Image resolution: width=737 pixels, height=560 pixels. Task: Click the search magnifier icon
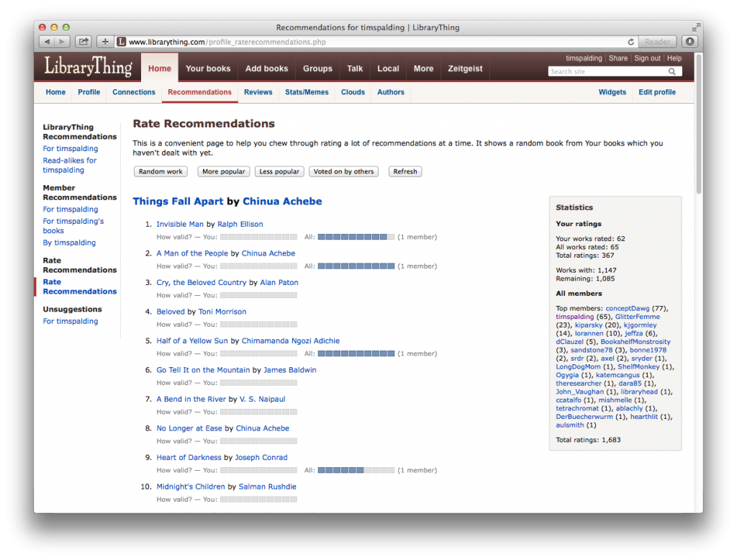click(672, 71)
